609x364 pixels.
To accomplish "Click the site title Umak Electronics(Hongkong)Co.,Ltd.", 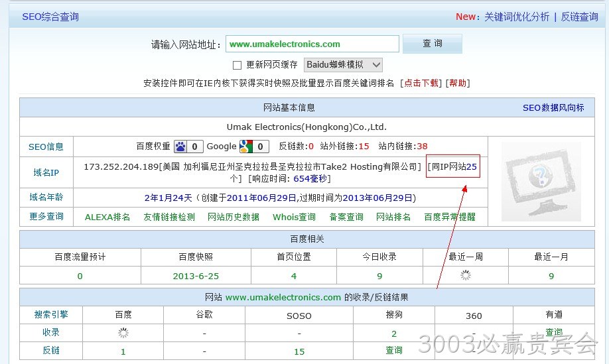I will point(307,127).
